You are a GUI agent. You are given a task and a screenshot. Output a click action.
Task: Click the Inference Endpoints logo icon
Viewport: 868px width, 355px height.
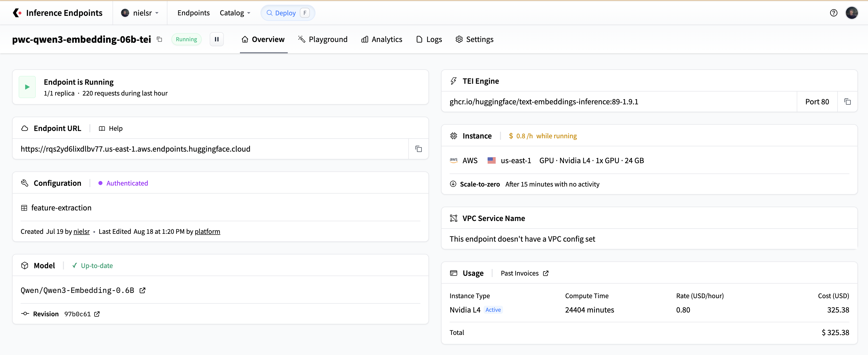(x=17, y=13)
